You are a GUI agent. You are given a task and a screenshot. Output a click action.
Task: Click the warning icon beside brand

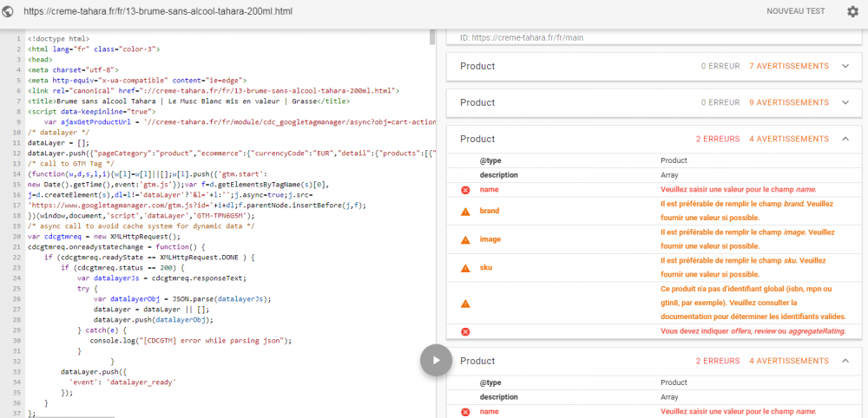465,212
